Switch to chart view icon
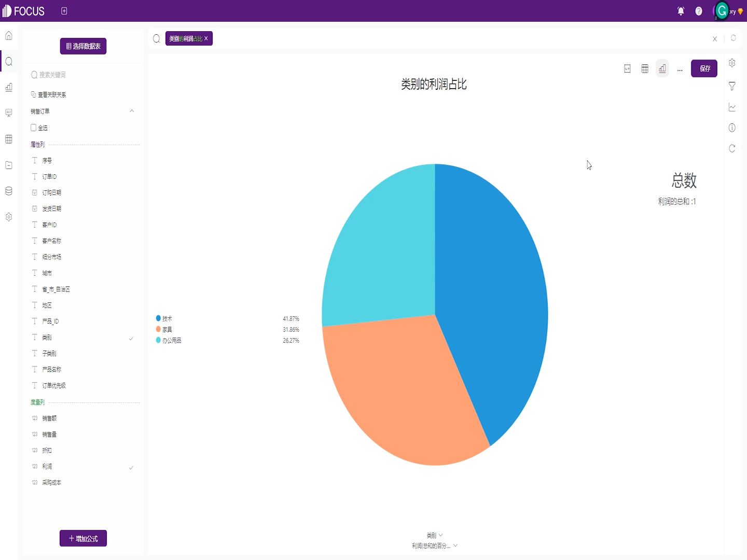The height and width of the screenshot is (560, 747). (x=662, y=68)
